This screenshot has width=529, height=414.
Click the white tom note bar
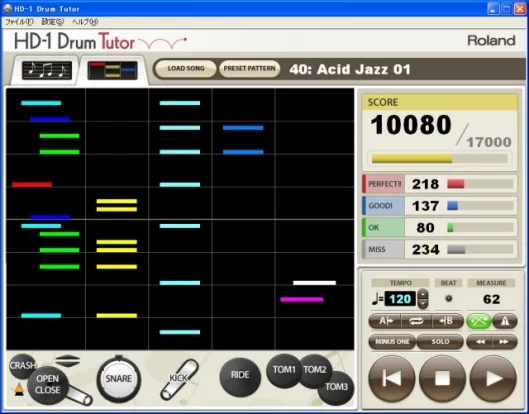(x=314, y=283)
